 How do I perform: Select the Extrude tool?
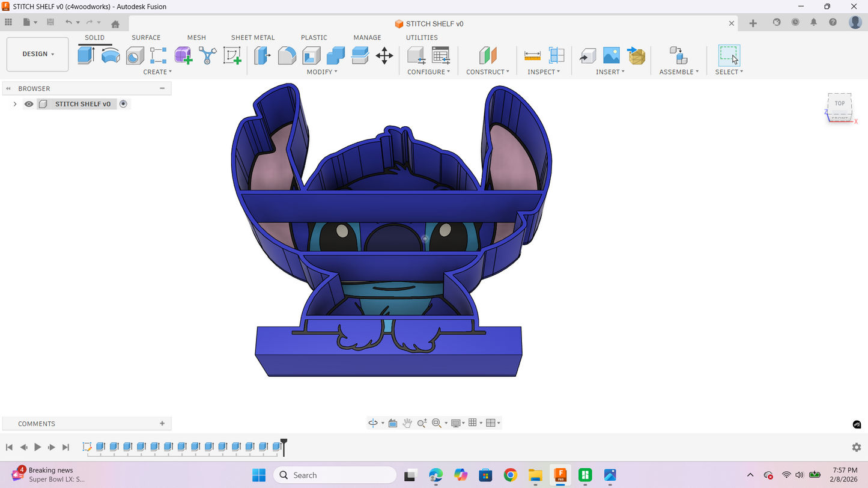pos(86,55)
